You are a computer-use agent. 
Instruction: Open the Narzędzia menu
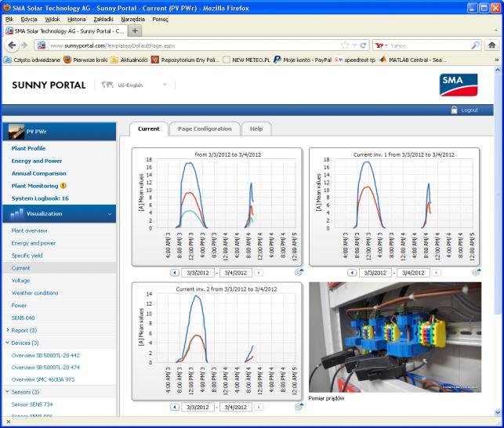(x=132, y=20)
